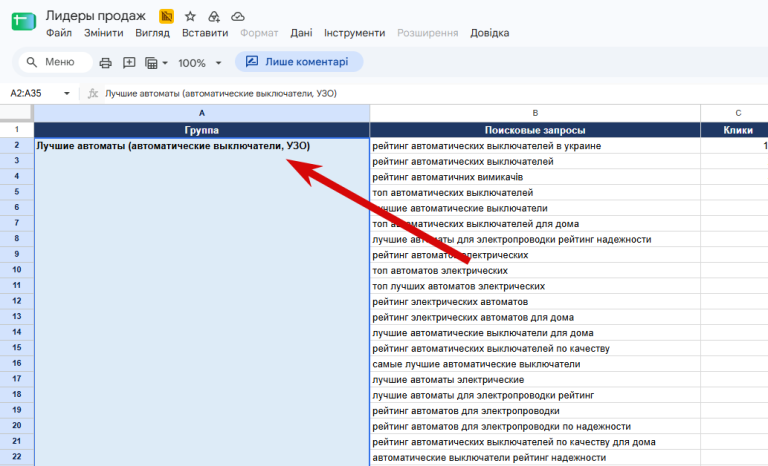Open the Змінити menu
768x466 pixels.
104,33
